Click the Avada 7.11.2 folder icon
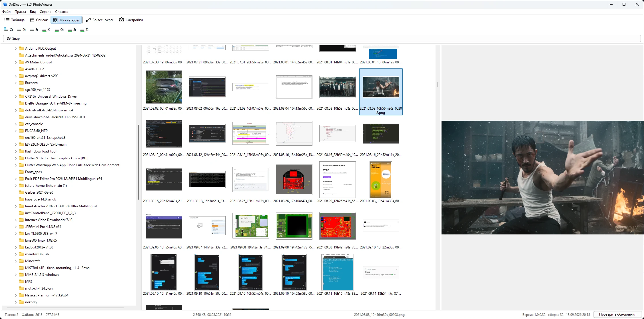This screenshot has height=319, width=644. (21, 69)
